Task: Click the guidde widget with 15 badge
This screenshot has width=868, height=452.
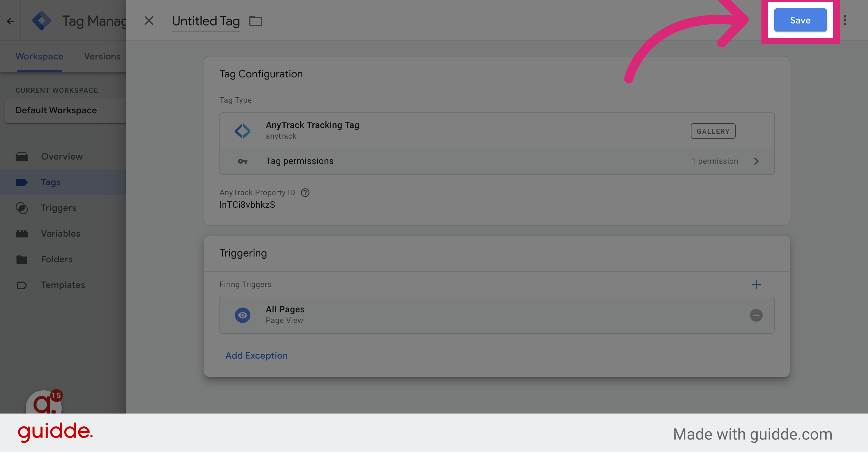Action: pos(44,403)
